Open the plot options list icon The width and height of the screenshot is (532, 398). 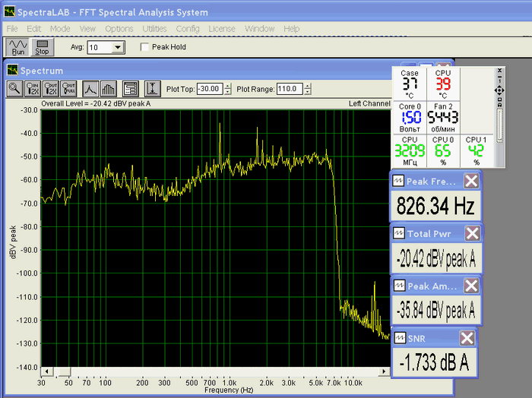(x=130, y=88)
